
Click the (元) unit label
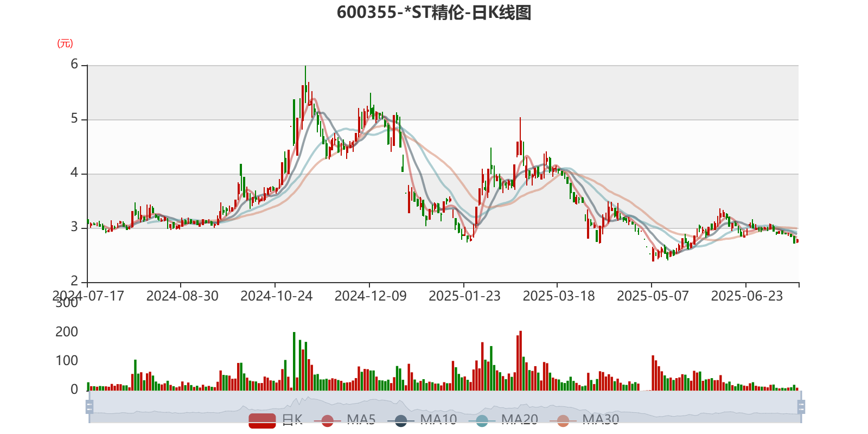click(65, 43)
